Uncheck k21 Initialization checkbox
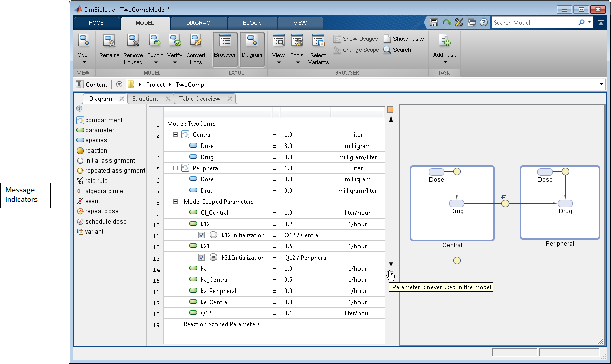This screenshot has height=364, width=611. 201,258
